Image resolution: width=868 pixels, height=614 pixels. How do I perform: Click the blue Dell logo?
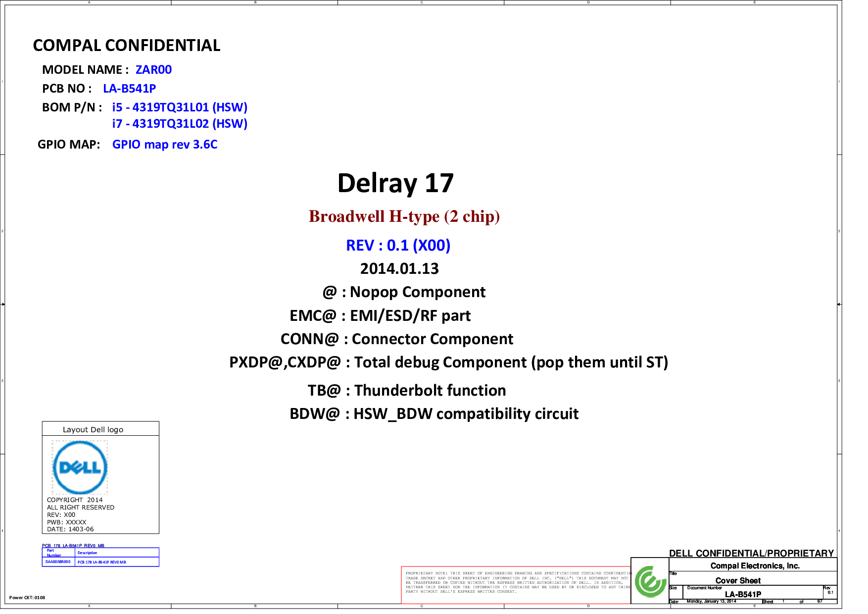coord(80,467)
